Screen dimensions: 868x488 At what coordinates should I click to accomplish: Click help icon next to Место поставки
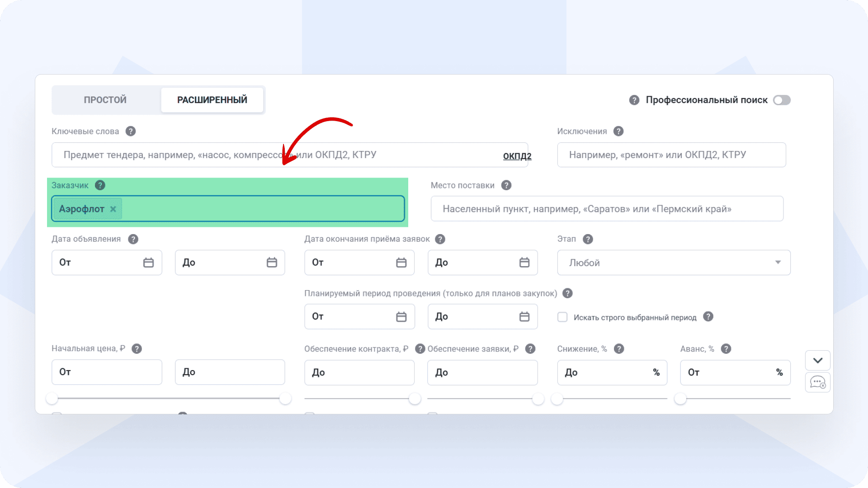point(506,185)
